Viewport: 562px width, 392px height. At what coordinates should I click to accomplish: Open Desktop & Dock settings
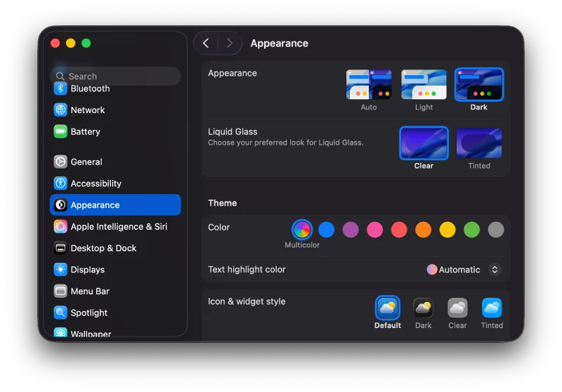[x=103, y=249]
